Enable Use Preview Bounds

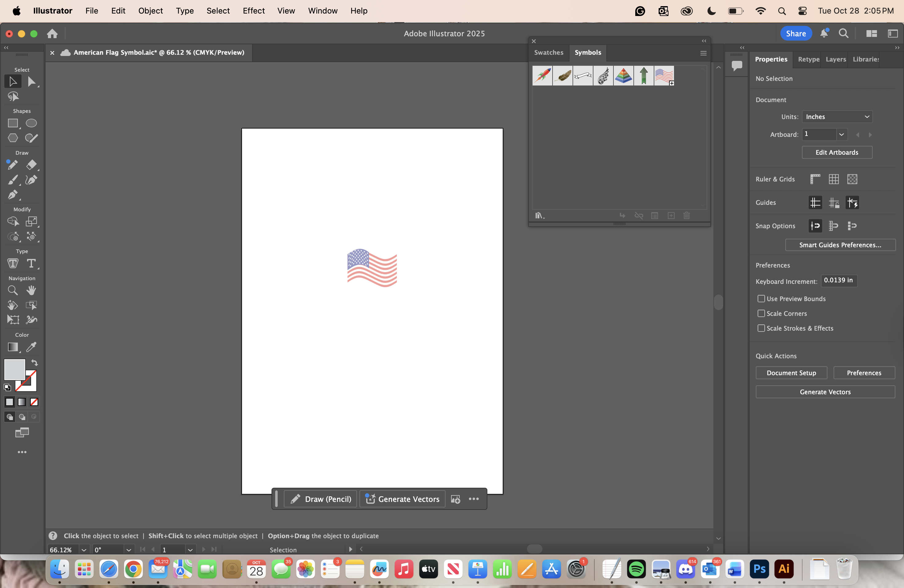pyautogui.click(x=762, y=299)
